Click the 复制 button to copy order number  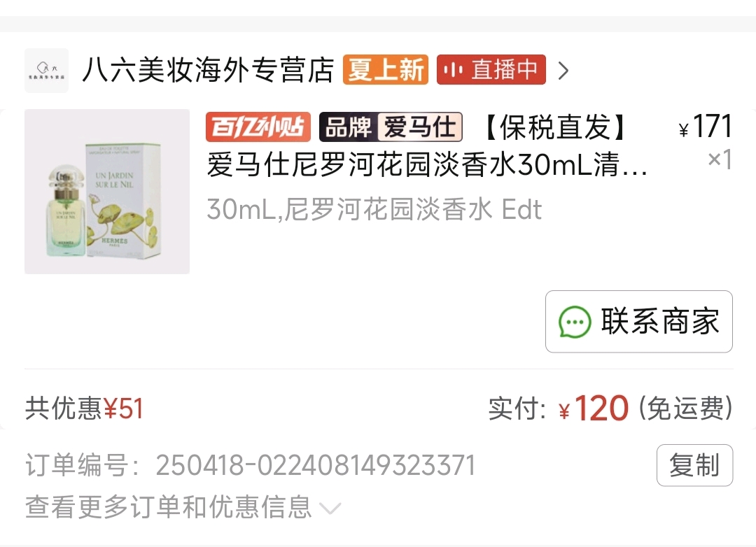[695, 465]
